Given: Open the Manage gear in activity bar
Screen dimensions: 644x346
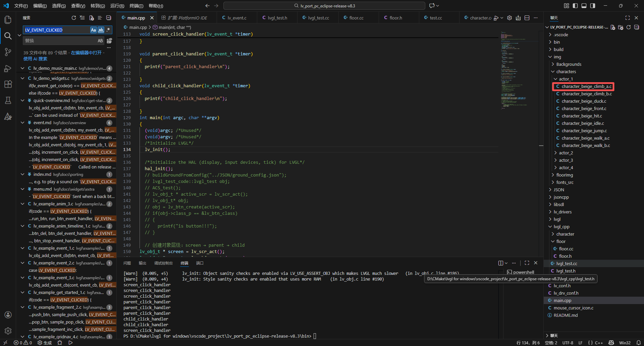Looking at the screenshot, I should tap(8, 331).
